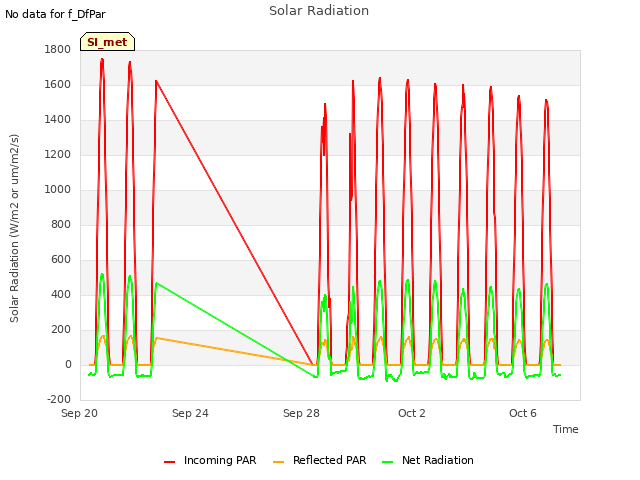Click the Oct 2 x-axis tick label

(412, 413)
